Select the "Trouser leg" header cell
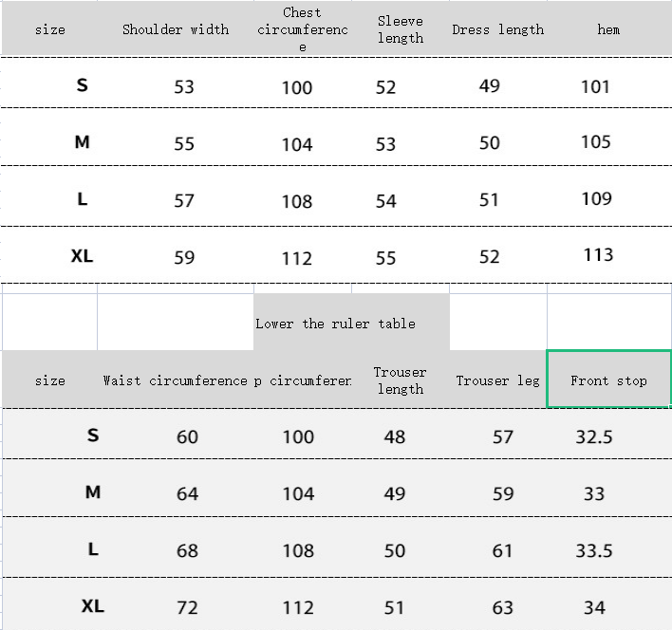 497,380
